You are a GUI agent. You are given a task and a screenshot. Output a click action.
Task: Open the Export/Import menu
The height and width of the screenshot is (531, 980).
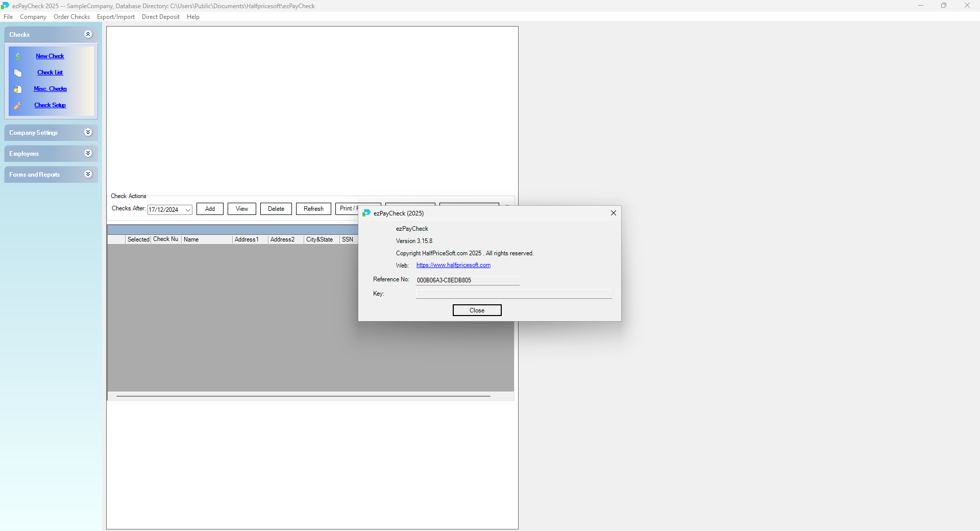coord(116,17)
